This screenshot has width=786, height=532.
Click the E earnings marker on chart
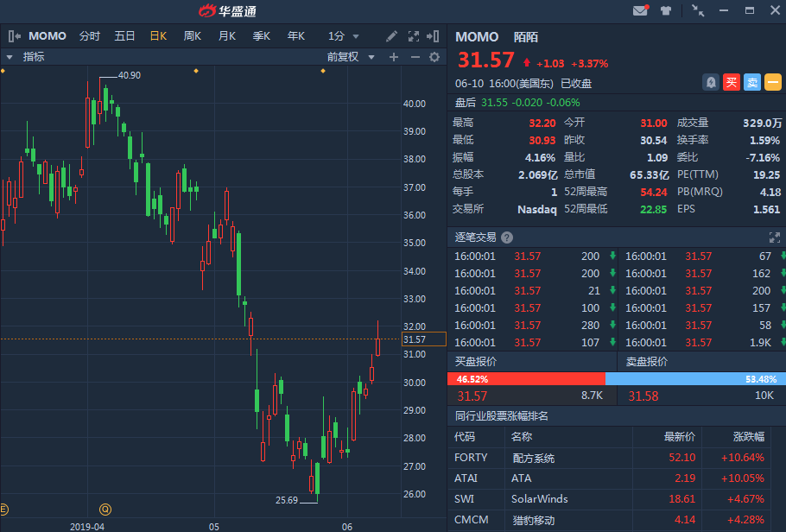(3, 510)
